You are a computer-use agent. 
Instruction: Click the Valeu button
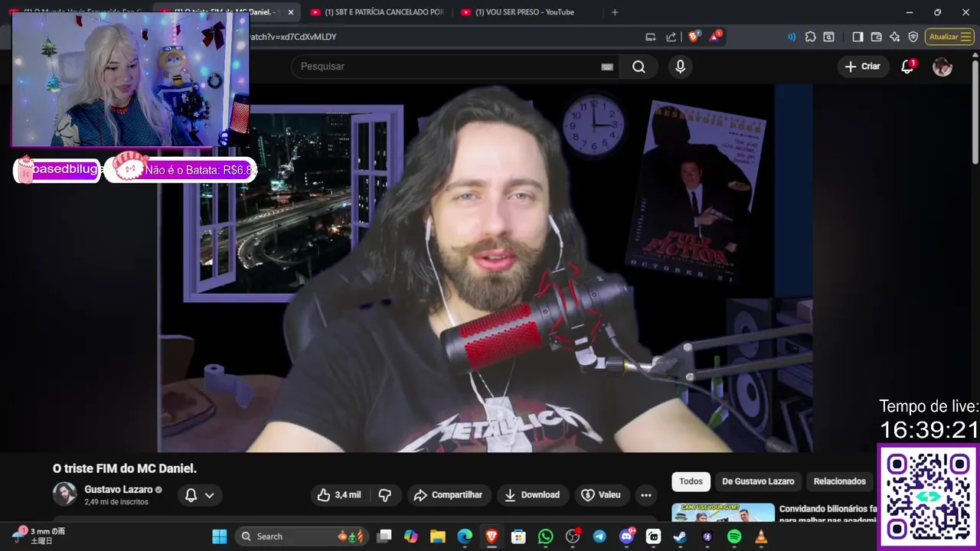pyautogui.click(x=602, y=495)
